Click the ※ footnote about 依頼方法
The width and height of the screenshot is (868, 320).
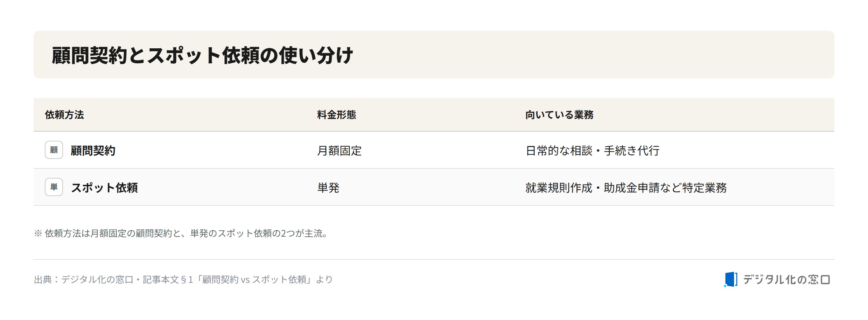click(x=182, y=233)
